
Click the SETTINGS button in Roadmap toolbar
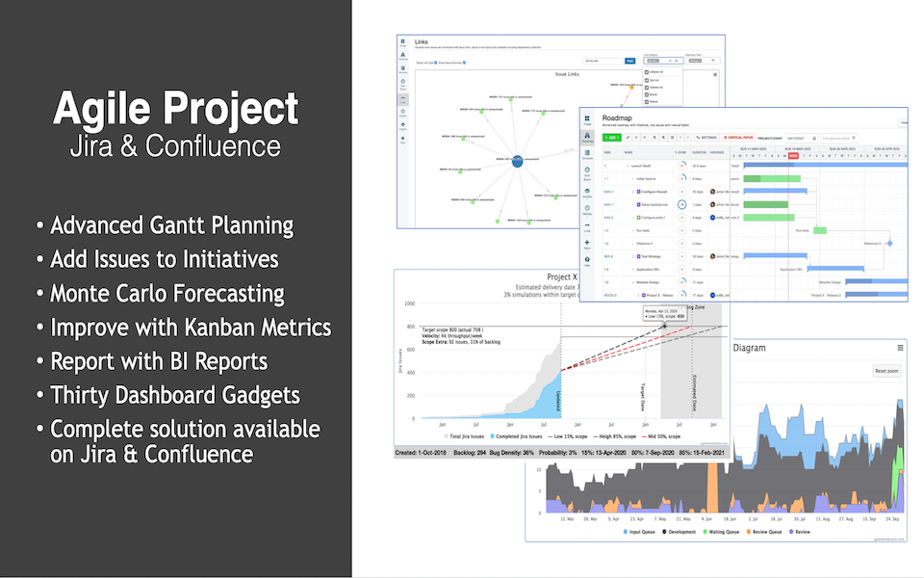click(x=706, y=138)
